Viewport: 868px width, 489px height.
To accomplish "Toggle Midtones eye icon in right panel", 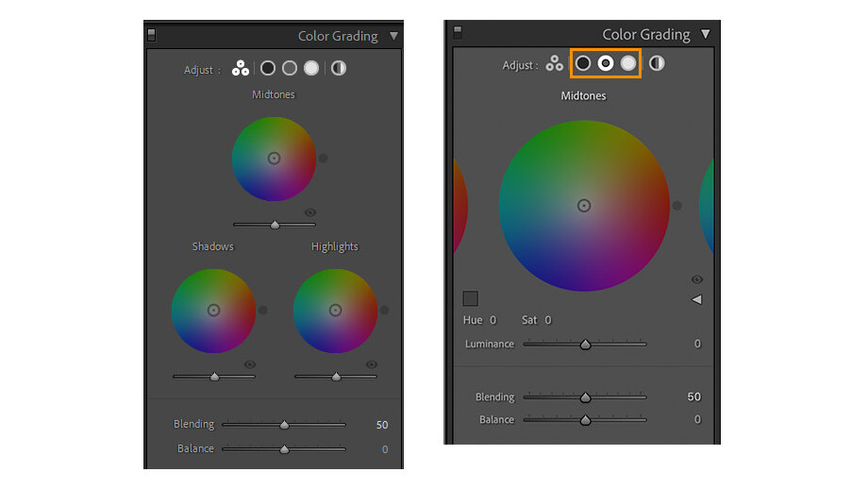I will tap(696, 279).
